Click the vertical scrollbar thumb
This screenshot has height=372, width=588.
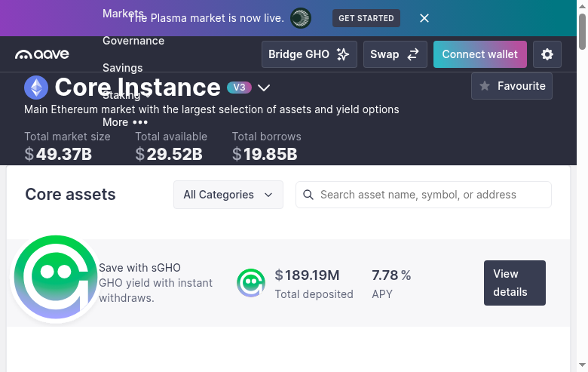click(x=582, y=32)
